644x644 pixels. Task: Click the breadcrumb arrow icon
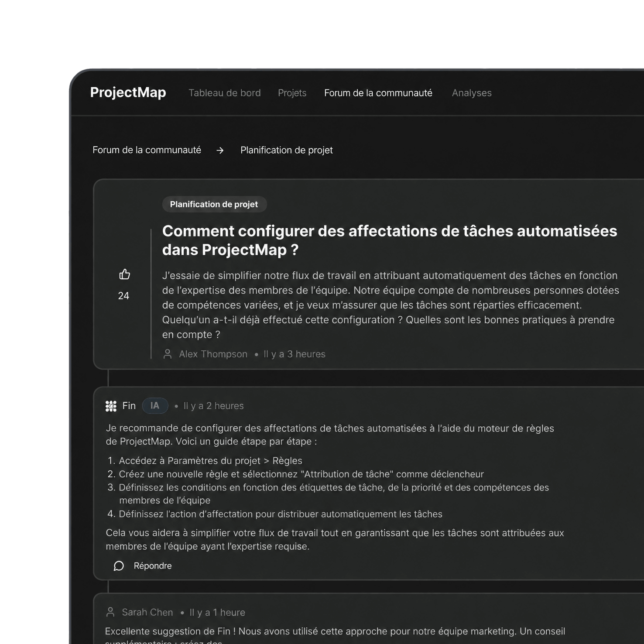click(220, 150)
